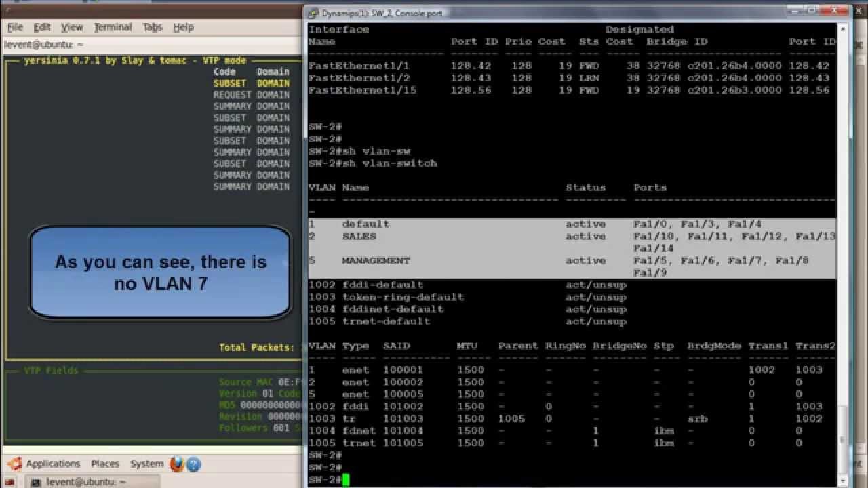Click the 'levent@ubuntu: ~' terminal title text
The width and height of the screenshot is (868, 488).
43,45
